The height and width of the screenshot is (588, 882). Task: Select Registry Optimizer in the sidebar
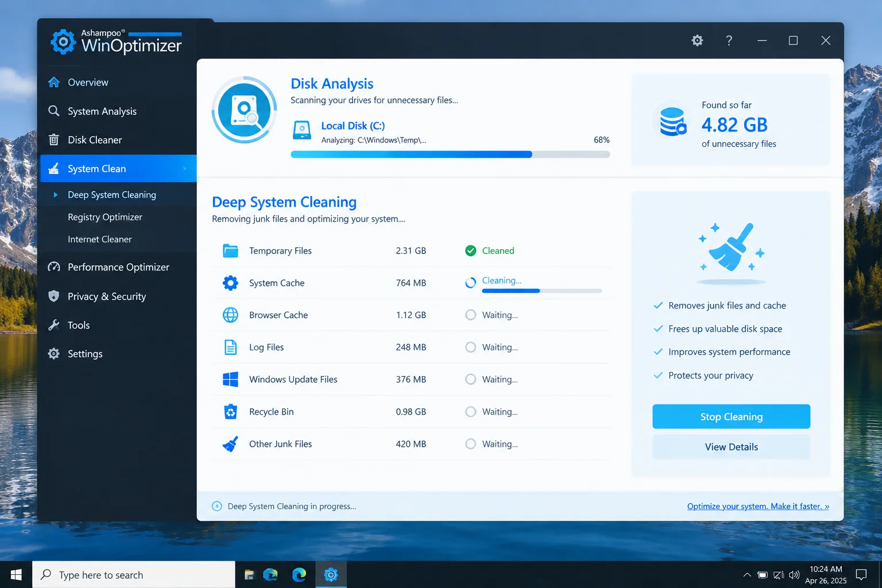(105, 217)
